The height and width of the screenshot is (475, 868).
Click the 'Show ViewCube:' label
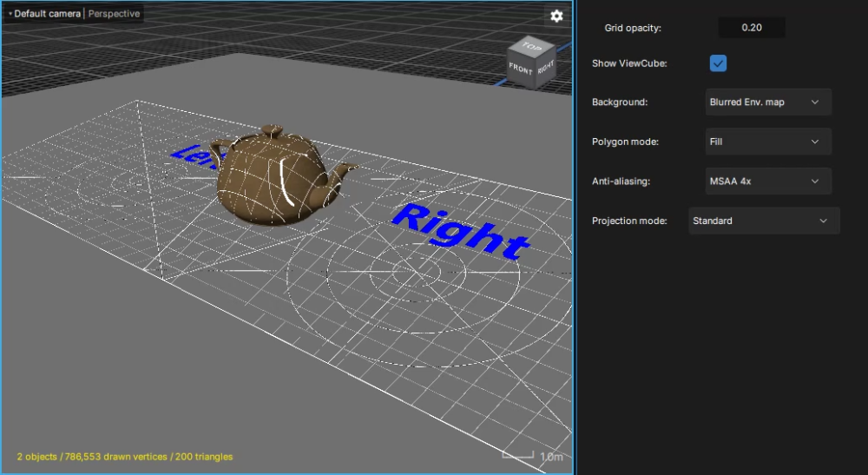pos(629,63)
